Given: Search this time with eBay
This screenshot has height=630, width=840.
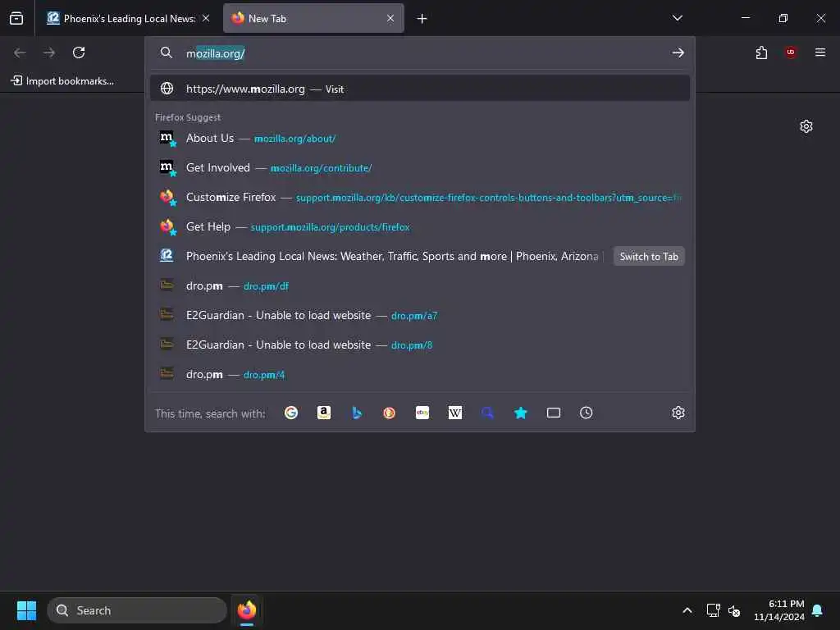Looking at the screenshot, I should tap(422, 413).
